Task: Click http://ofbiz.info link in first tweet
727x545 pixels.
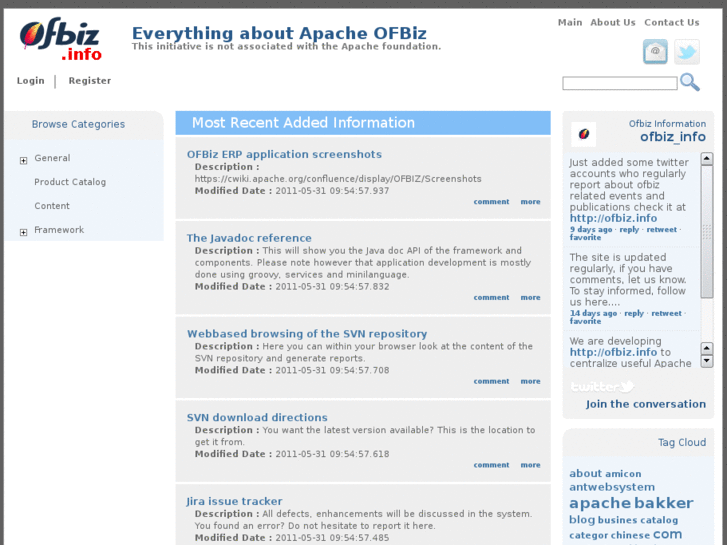Action: (613, 218)
